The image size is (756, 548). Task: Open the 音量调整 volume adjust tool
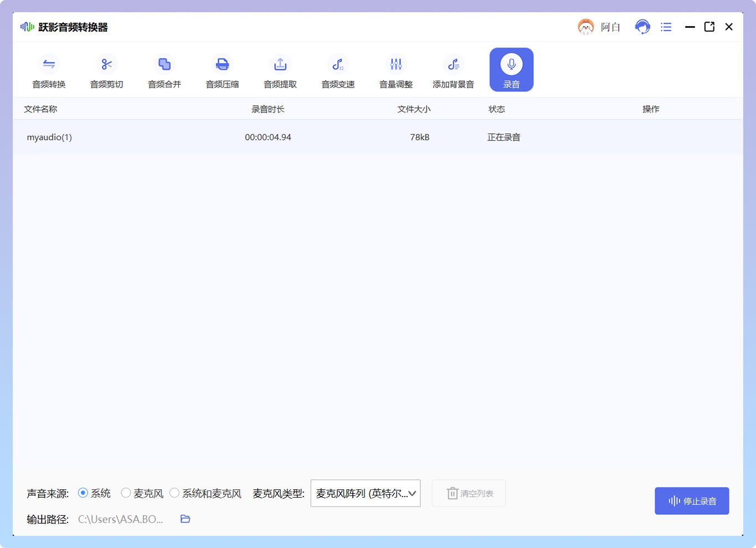point(396,71)
